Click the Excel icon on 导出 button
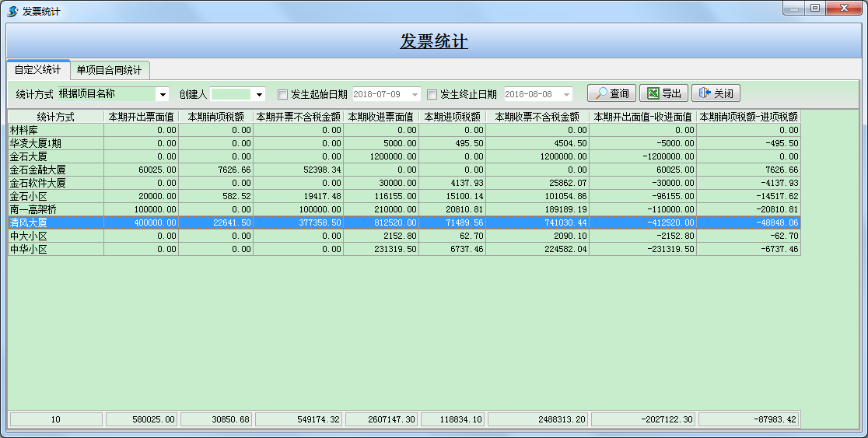This screenshot has width=868, height=438. (653, 93)
